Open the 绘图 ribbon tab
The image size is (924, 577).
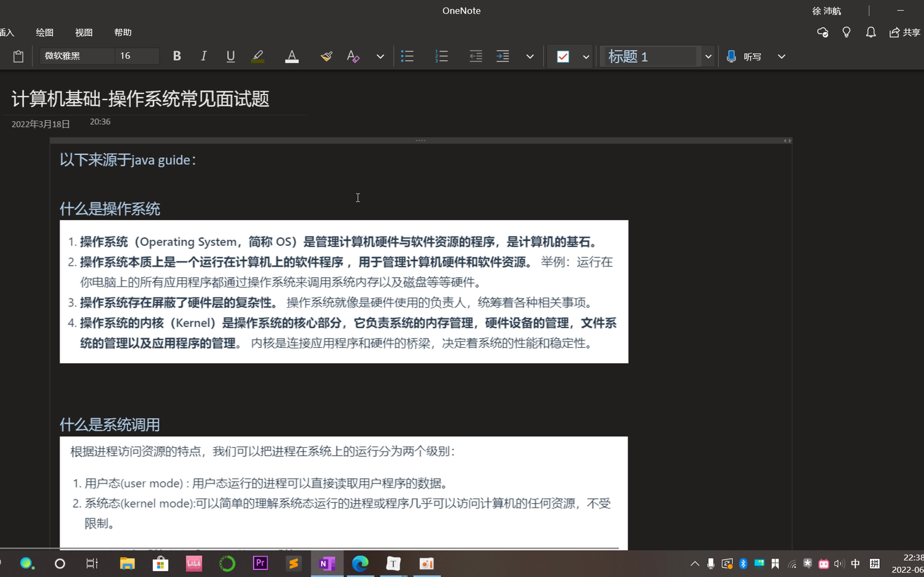(45, 32)
